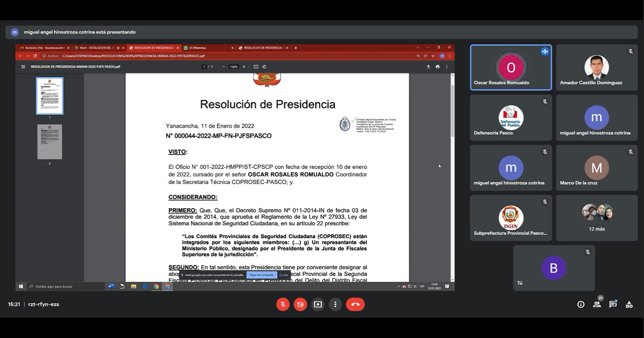Open the 12 más participants tile
644x338 pixels.
[597, 218]
